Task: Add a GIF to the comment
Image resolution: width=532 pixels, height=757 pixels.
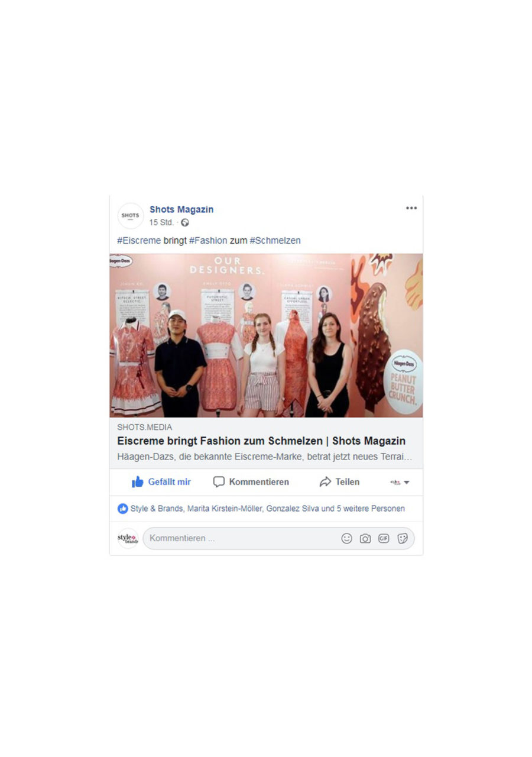Action: point(384,539)
